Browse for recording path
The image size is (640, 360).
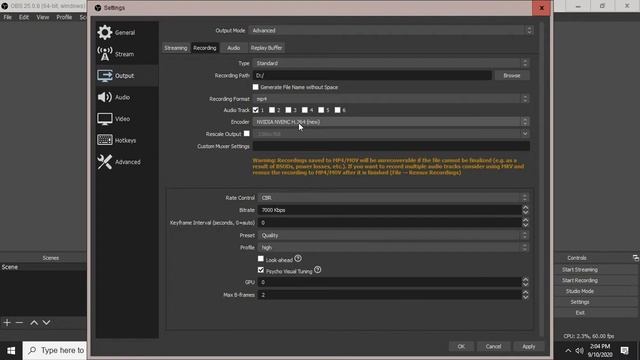tap(512, 76)
